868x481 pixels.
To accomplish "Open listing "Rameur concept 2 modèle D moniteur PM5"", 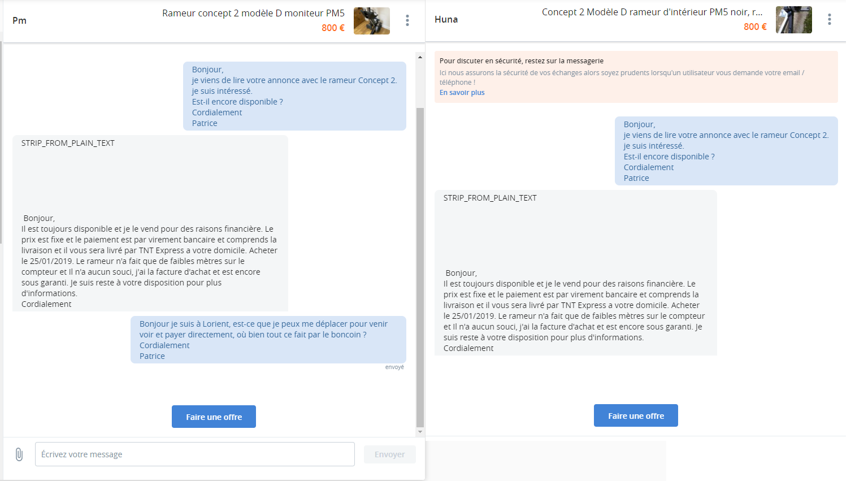I will [253, 13].
